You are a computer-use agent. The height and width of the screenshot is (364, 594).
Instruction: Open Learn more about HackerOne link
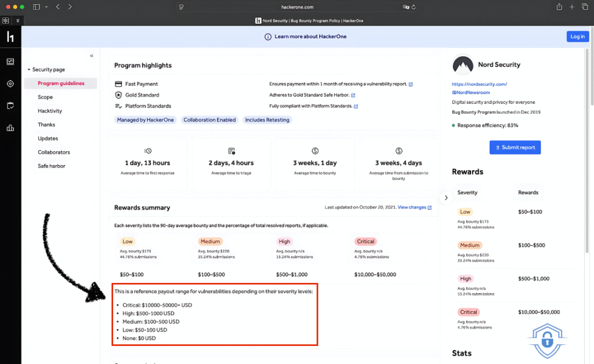[x=311, y=37]
